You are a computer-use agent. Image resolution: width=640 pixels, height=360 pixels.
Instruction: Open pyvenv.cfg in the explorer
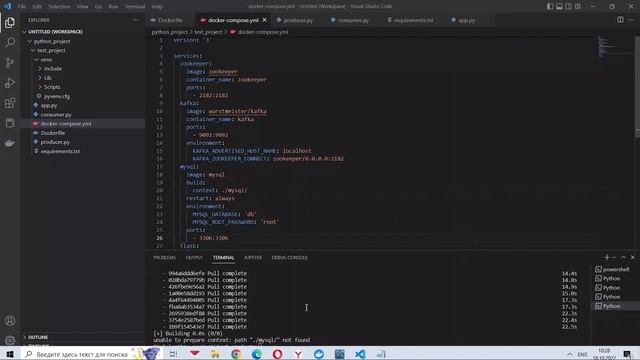point(57,96)
